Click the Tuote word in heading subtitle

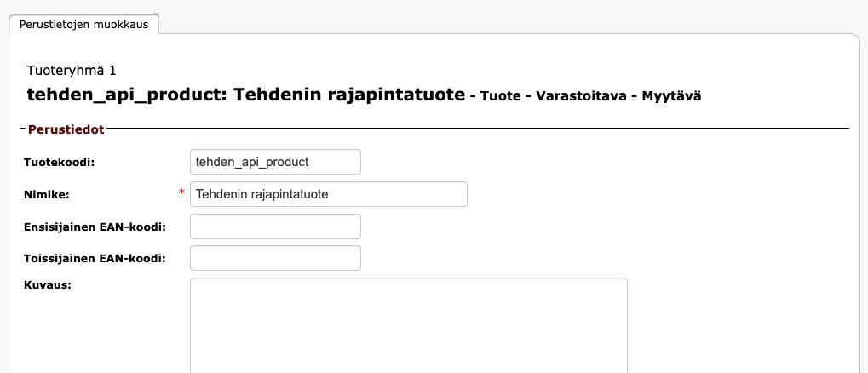point(499,96)
